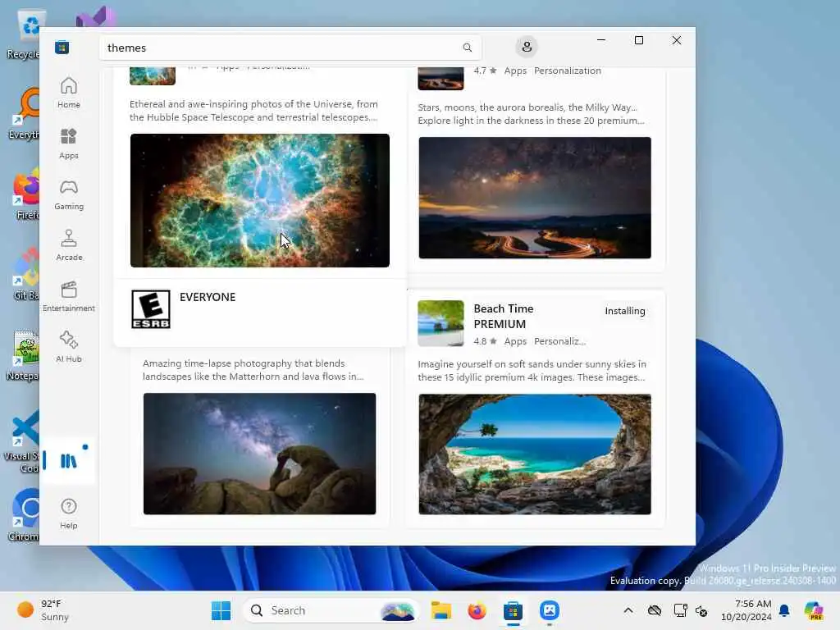Select Recycle Bin desktop icon
The width and height of the screenshot is (840, 630).
[x=24, y=34]
